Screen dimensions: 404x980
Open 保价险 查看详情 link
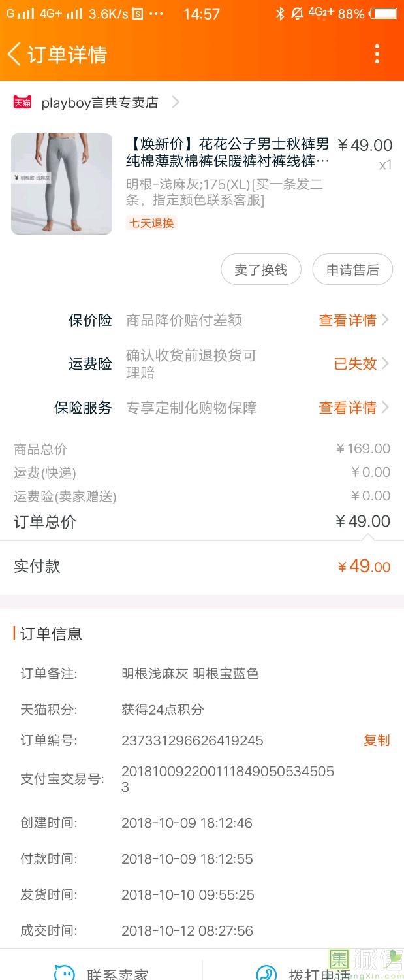point(347,320)
